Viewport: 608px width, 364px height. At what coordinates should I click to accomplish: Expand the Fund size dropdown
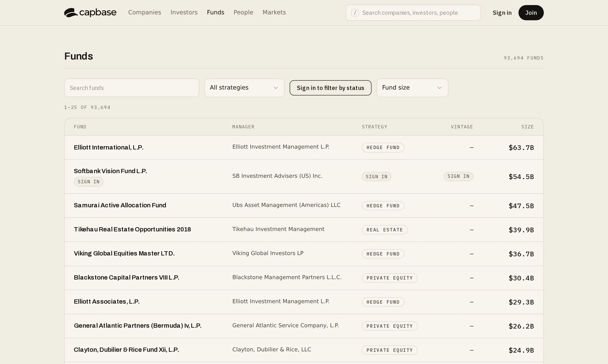pos(412,88)
